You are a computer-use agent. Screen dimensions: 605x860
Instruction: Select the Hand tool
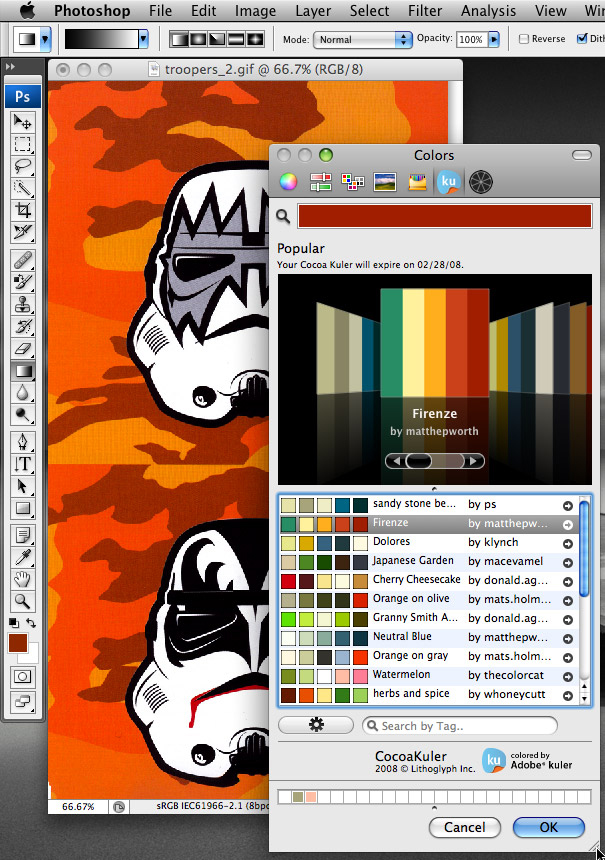22,579
